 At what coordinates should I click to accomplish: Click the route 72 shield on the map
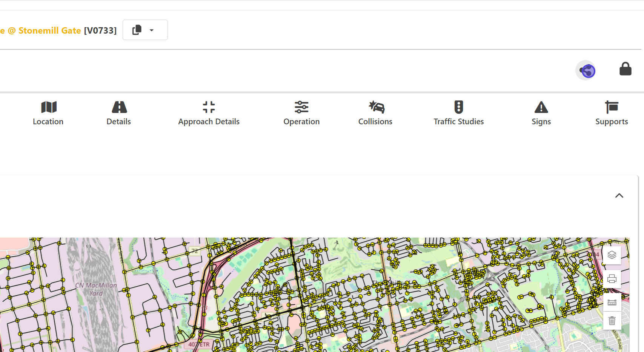pos(195,251)
